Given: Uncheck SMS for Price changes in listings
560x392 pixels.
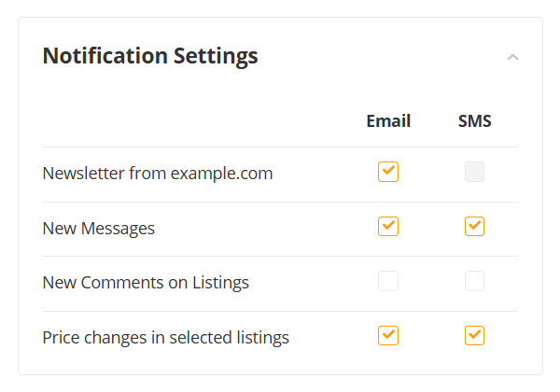Looking at the screenshot, I should (x=475, y=336).
